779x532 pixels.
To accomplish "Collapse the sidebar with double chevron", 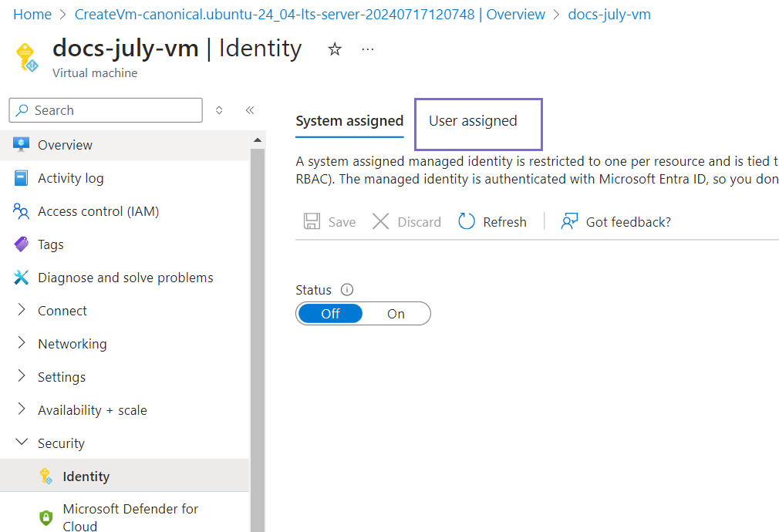I will pyautogui.click(x=249, y=110).
